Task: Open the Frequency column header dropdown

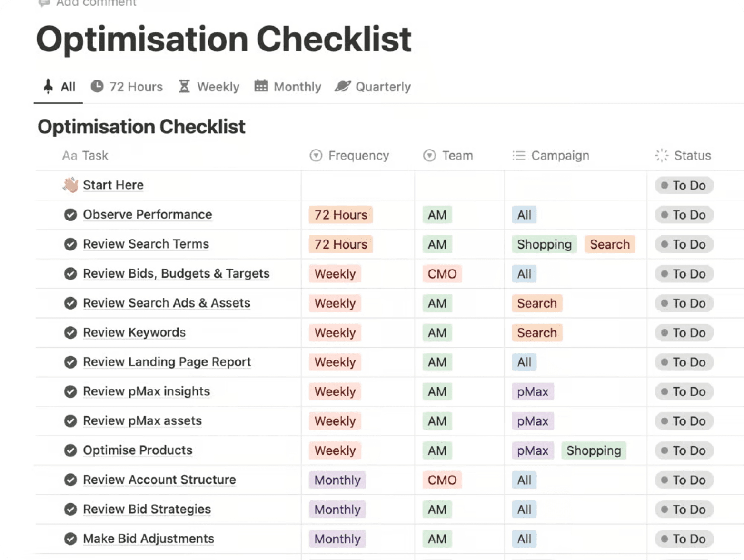Action: [349, 156]
